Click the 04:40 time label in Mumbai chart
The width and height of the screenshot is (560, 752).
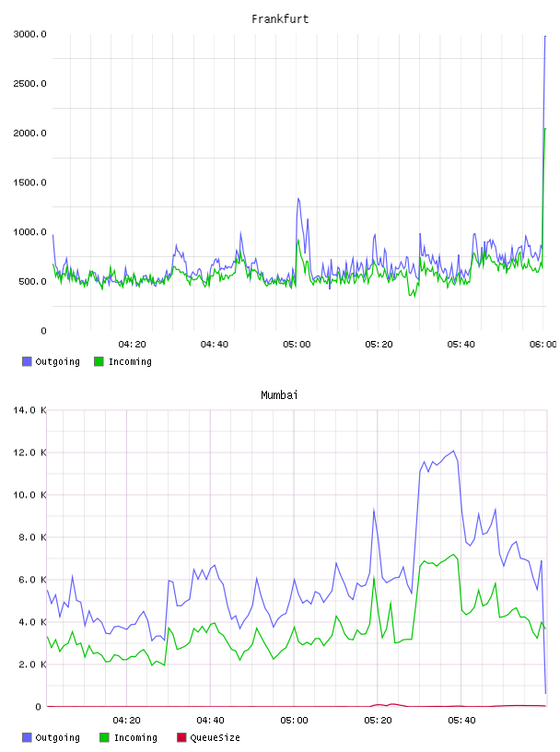[x=211, y=721]
